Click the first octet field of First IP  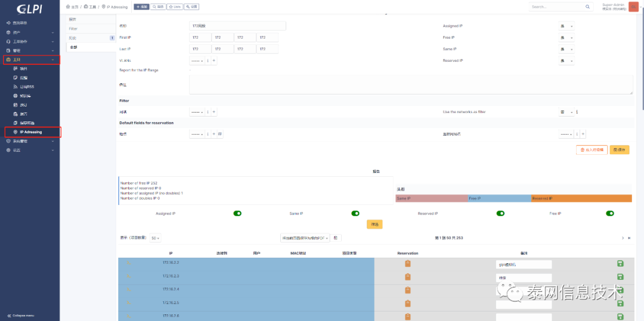pyautogui.click(x=200, y=38)
